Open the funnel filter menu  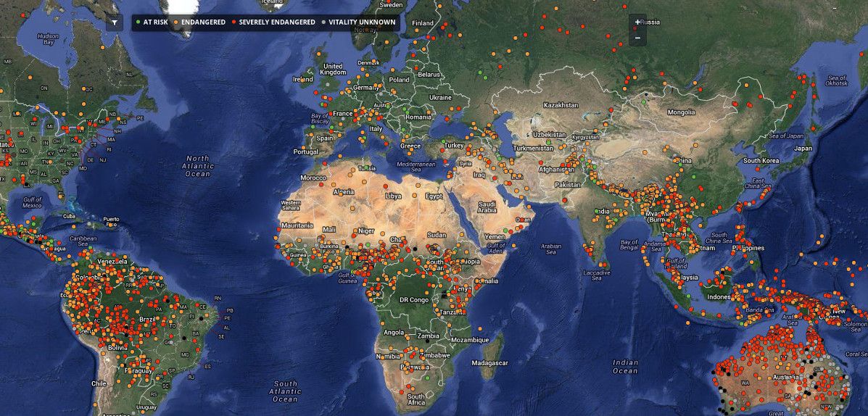click(x=115, y=22)
